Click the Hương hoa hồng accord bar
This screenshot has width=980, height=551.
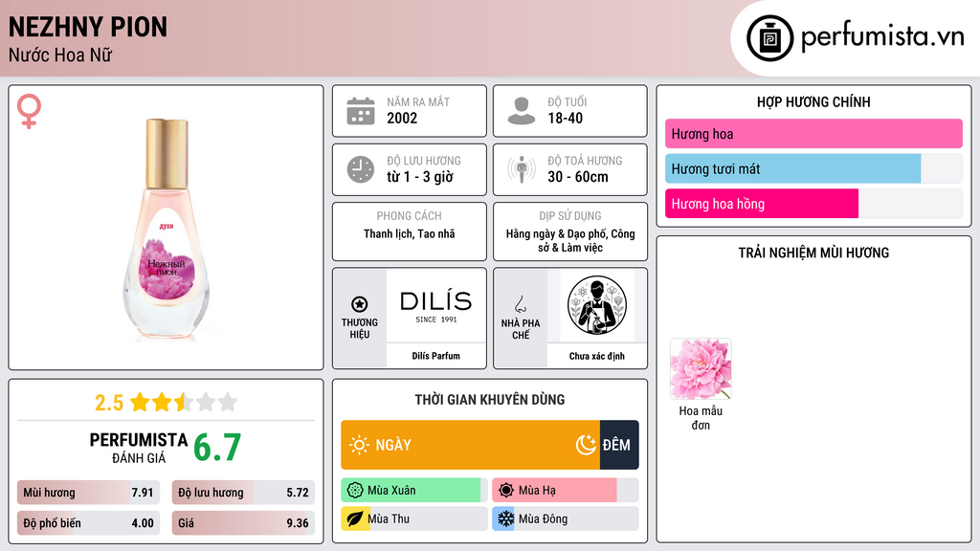813,204
